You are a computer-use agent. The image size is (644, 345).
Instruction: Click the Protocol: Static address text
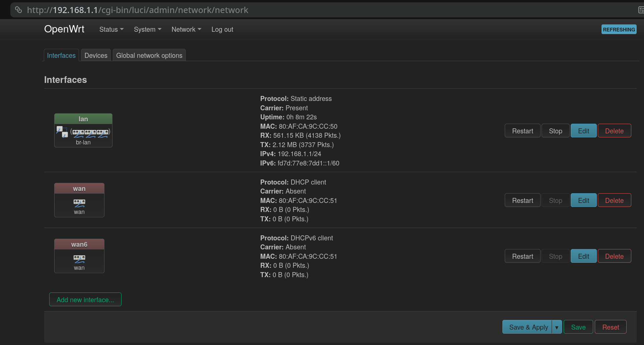296,99
